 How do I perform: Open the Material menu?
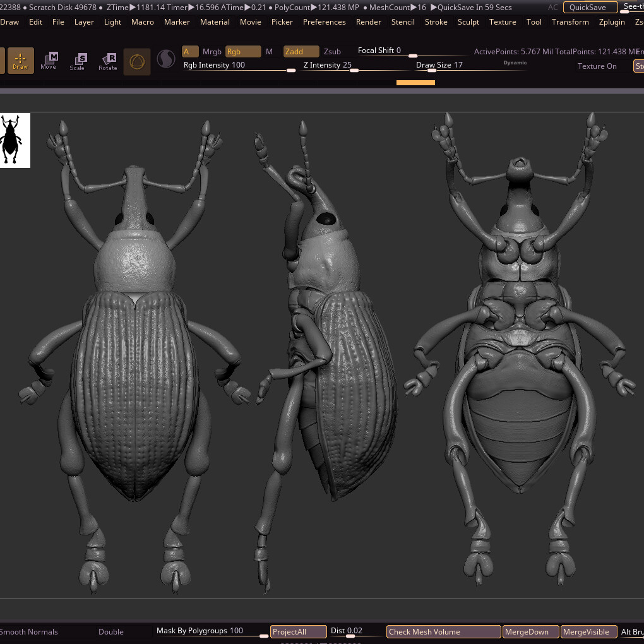click(x=215, y=22)
